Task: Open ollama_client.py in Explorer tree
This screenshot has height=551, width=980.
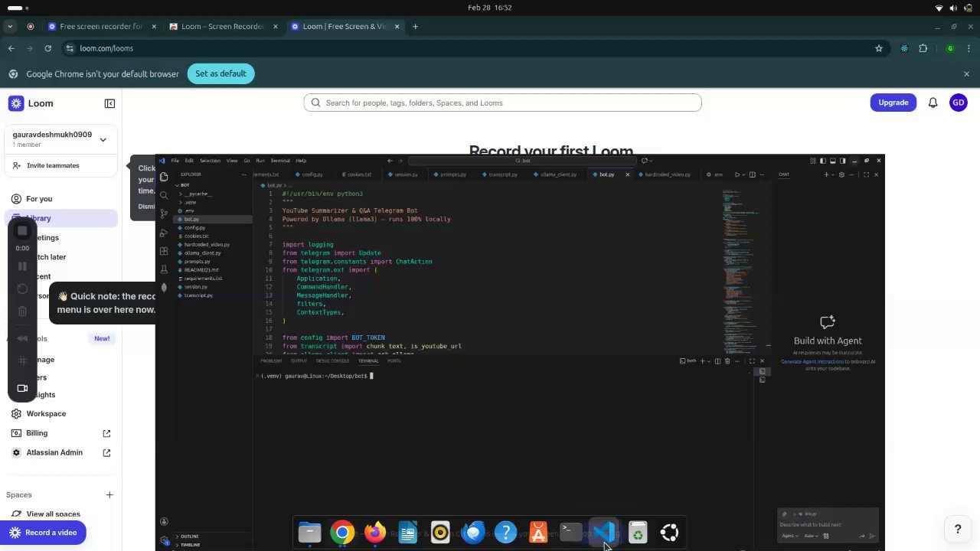Action: 202,253
